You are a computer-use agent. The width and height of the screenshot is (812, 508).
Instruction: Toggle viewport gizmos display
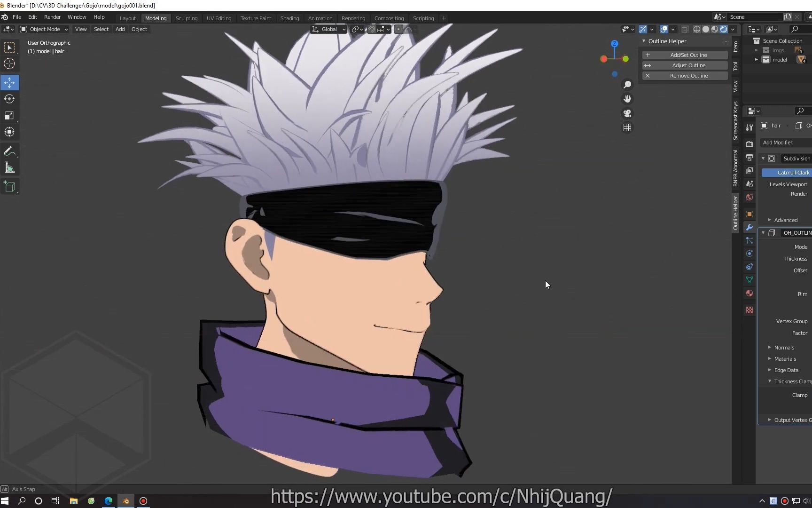[x=643, y=29]
